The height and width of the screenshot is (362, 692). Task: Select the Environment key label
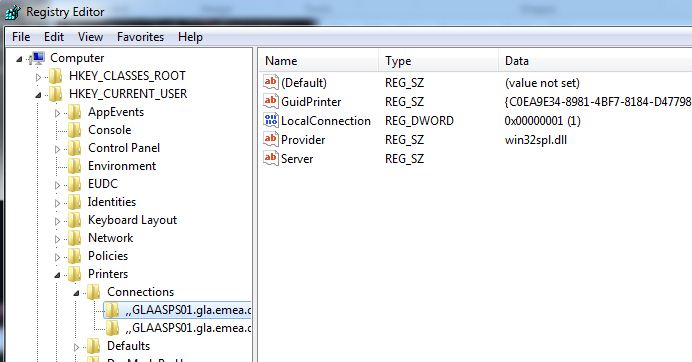click(x=122, y=166)
